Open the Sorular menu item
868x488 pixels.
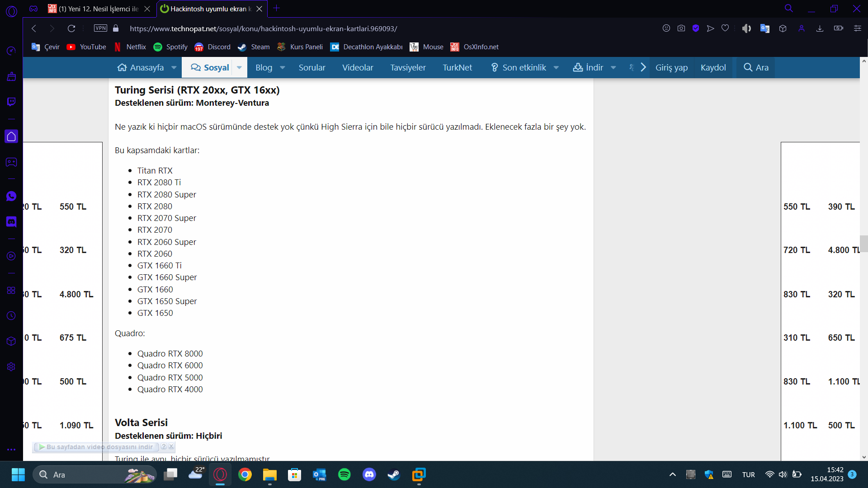click(x=312, y=68)
